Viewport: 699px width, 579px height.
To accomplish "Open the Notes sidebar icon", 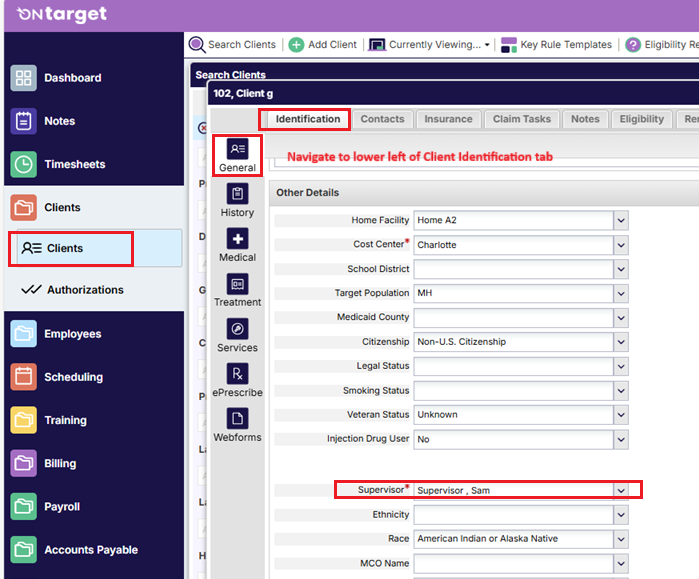I will (24, 121).
